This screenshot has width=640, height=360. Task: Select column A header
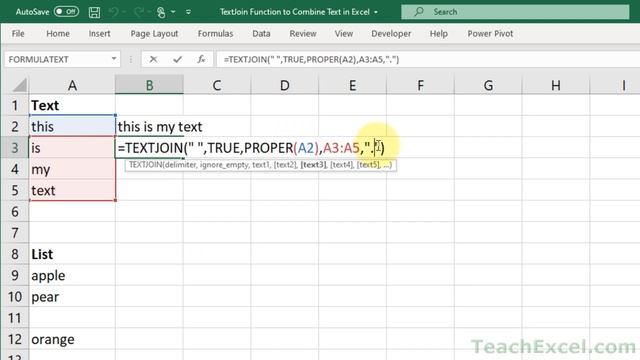click(72, 85)
